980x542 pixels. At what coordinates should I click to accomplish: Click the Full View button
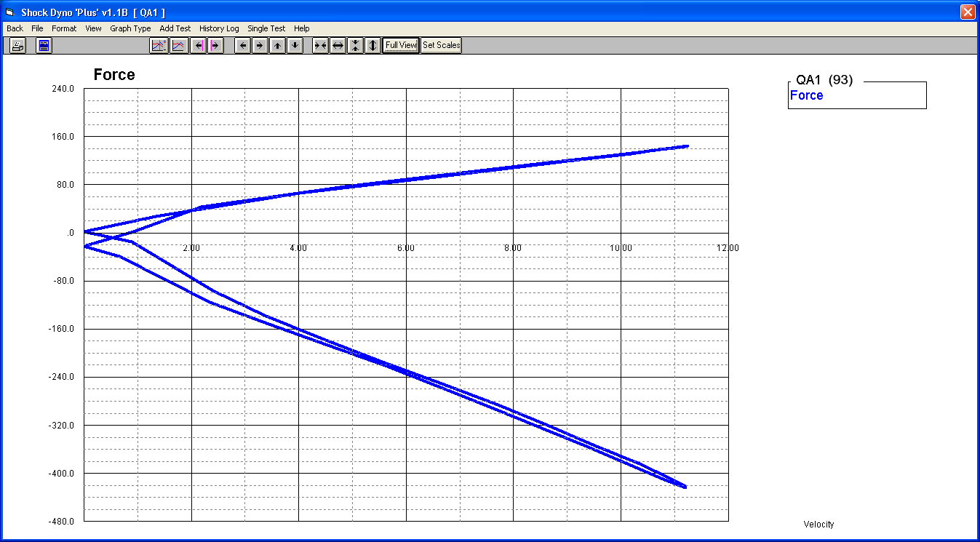(x=401, y=45)
